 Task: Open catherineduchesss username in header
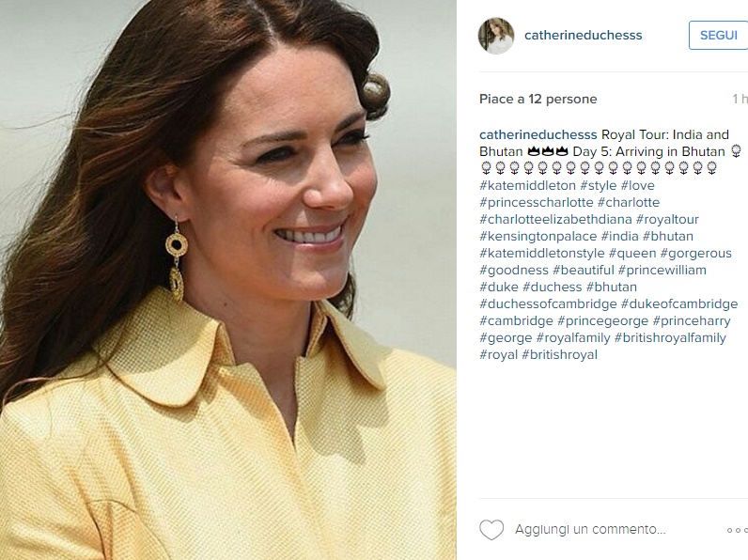tap(583, 36)
